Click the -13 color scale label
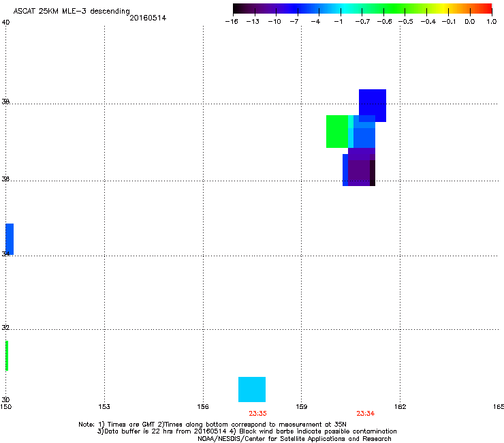 [253, 22]
